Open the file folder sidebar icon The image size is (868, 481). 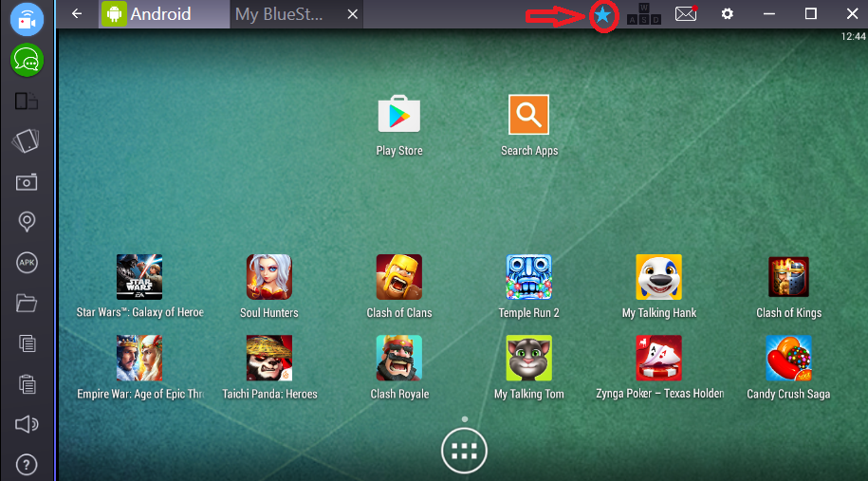coord(27,303)
